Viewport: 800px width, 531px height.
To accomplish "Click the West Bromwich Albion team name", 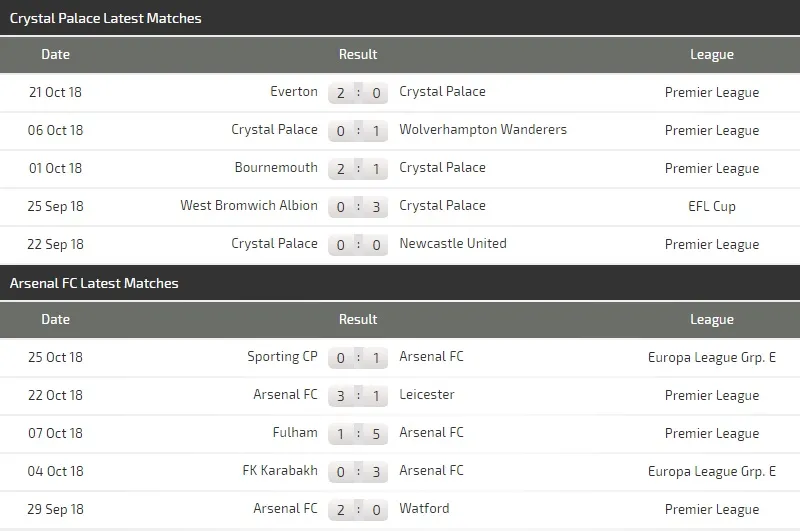I will (x=249, y=206).
